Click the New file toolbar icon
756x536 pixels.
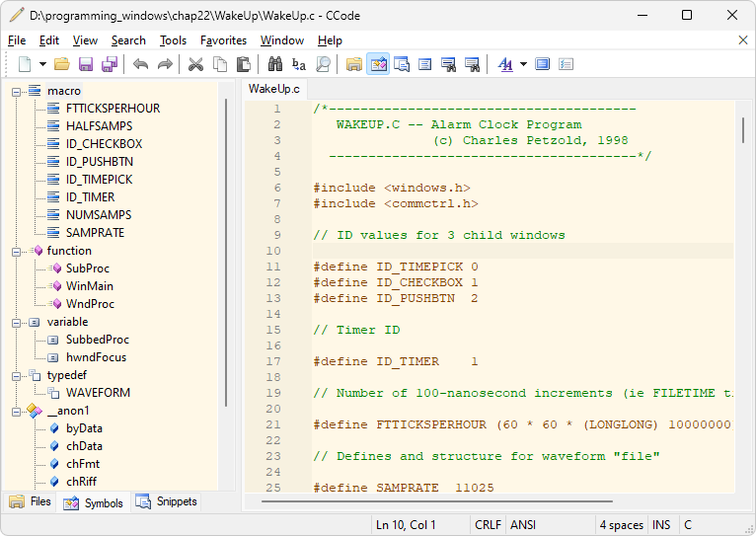pos(25,64)
